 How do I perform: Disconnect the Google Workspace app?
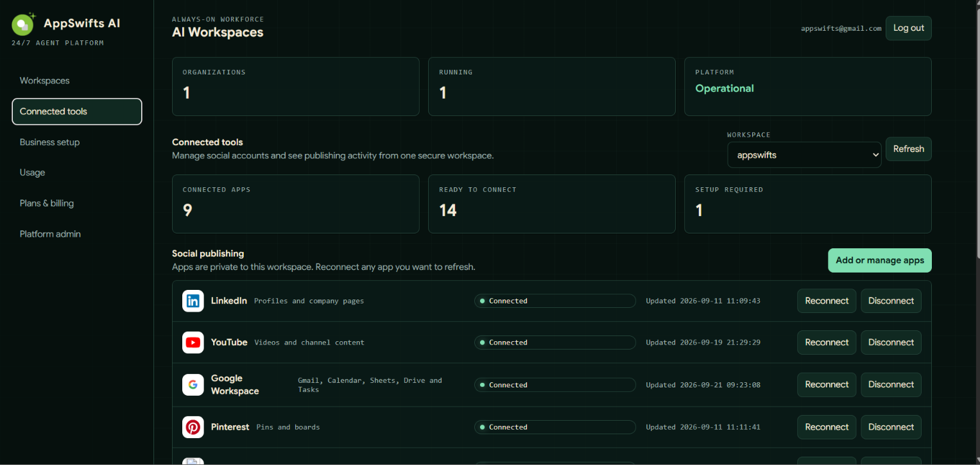tap(891, 385)
